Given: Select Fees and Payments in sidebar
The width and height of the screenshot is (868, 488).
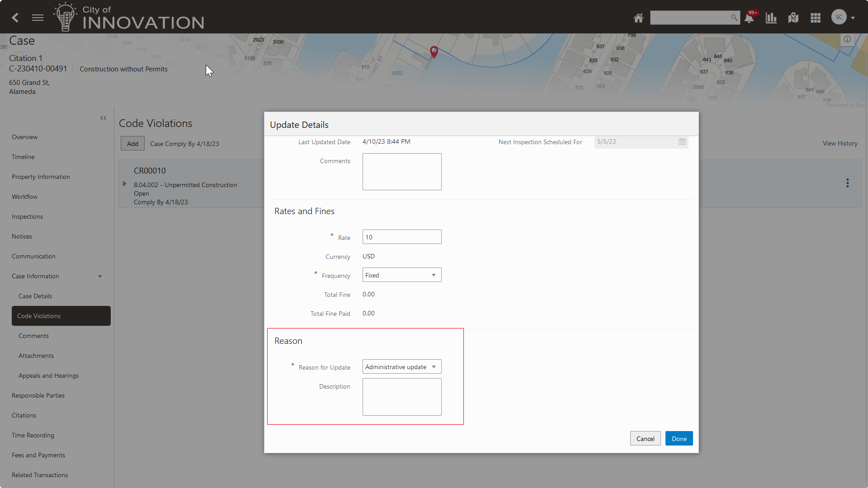Looking at the screenshot, I should click(x=38, y=455).
